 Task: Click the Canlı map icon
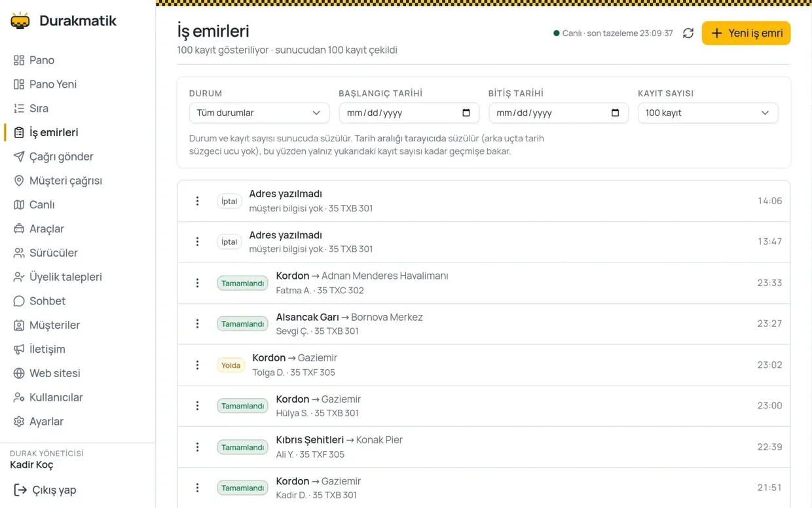click(19, 205)
